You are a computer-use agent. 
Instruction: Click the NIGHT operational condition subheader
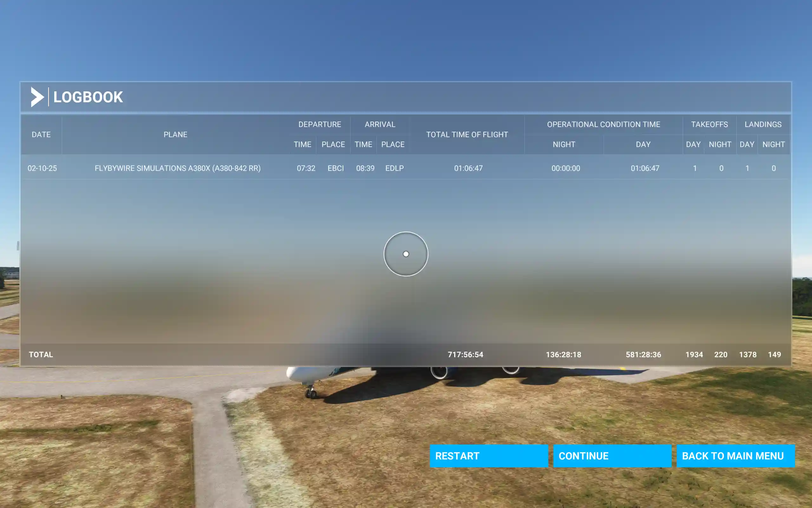564,144
